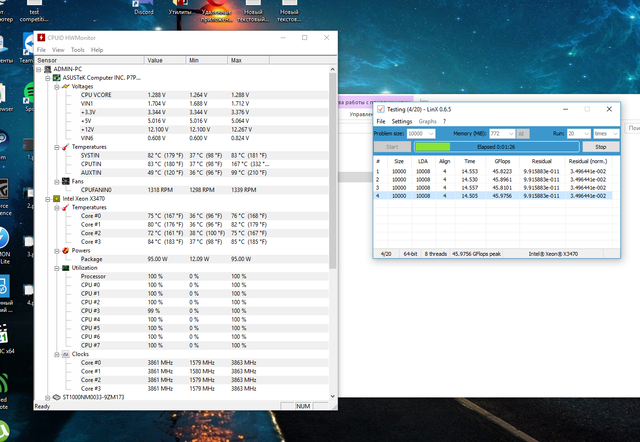Open the LinX question mark help menu
This screenshot has width=640, height=442.
tap(444, 121)
